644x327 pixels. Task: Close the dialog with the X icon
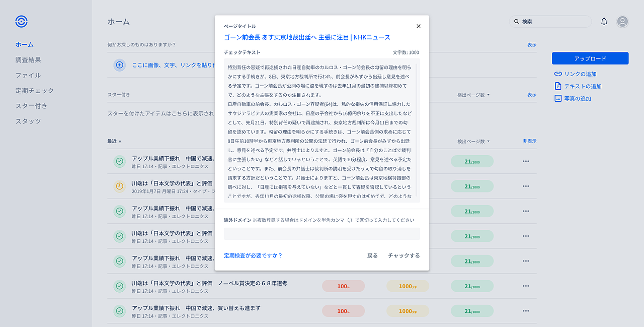pyautogui.click(x=419, y=26)
